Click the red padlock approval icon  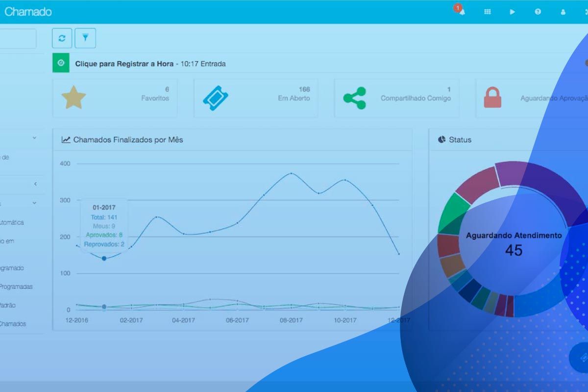pyautogui.click(x=492, y=98)
